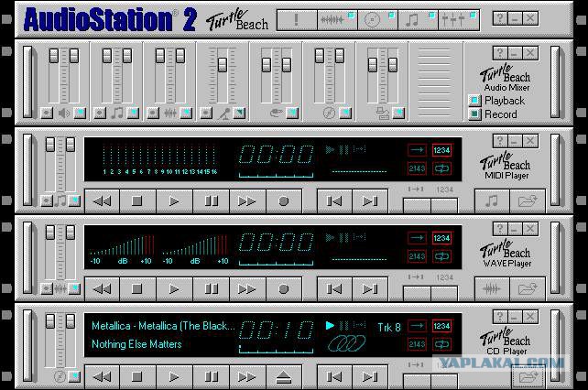The width and height of the screenshot is (588, 390).
Task: Click the music note button in the MIDI Player
Action: (492, 201)
